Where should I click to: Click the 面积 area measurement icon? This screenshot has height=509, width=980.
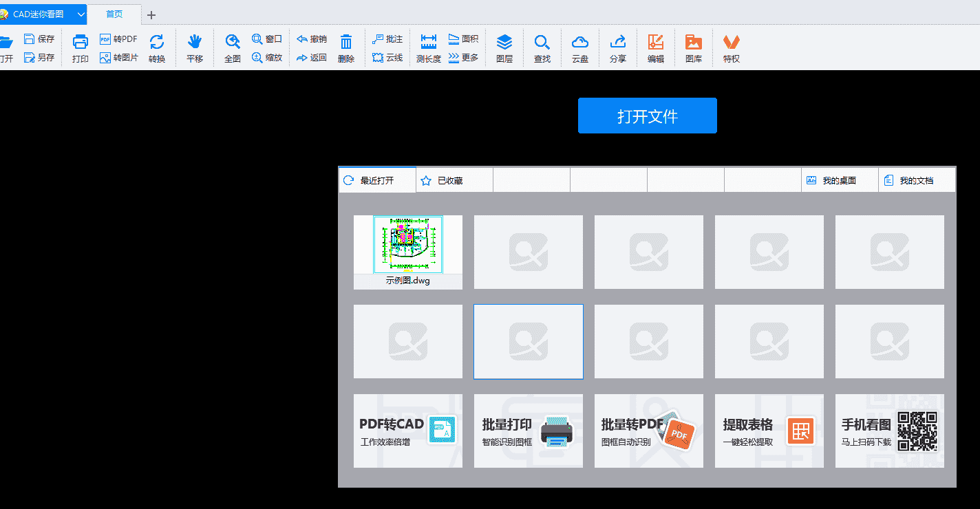coord(462,39)
